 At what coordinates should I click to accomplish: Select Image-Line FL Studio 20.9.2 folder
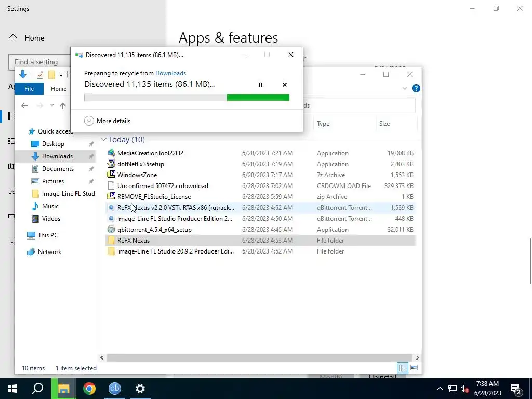pos(260,251)
